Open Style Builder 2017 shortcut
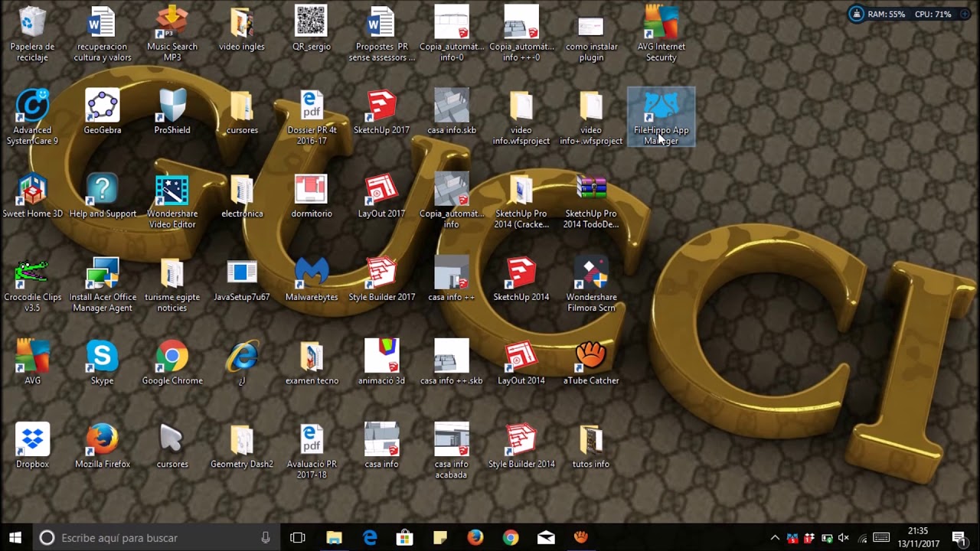Image resolution: width=980 pixels, height=551 pixels. [381, 279]
